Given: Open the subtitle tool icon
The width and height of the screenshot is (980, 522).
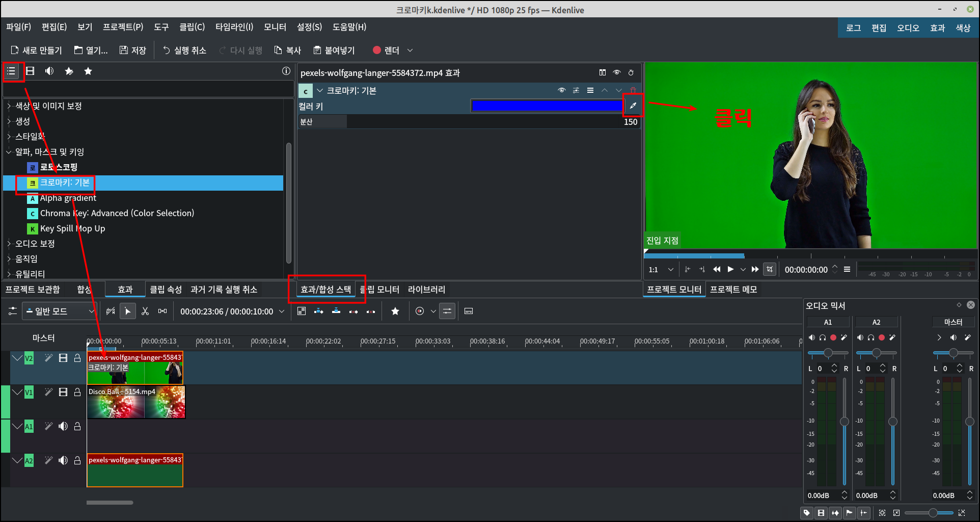Looking at the screenshot, I should [x=469, y=311].
